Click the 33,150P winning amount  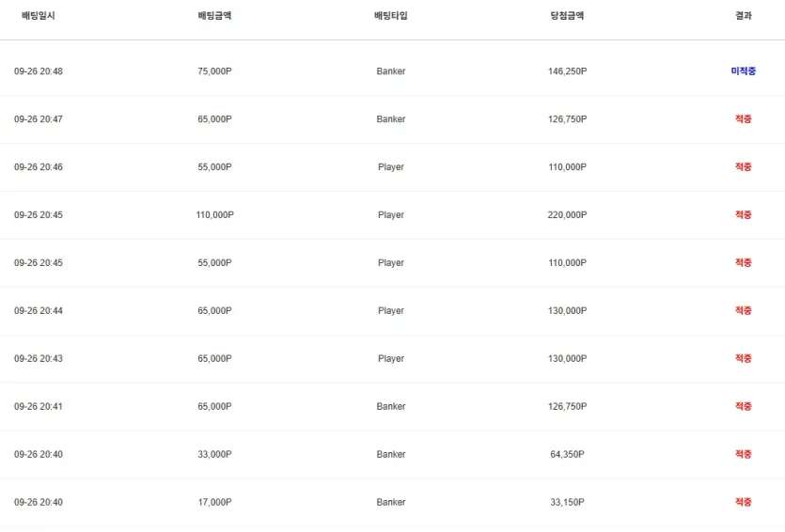(567, 502)
